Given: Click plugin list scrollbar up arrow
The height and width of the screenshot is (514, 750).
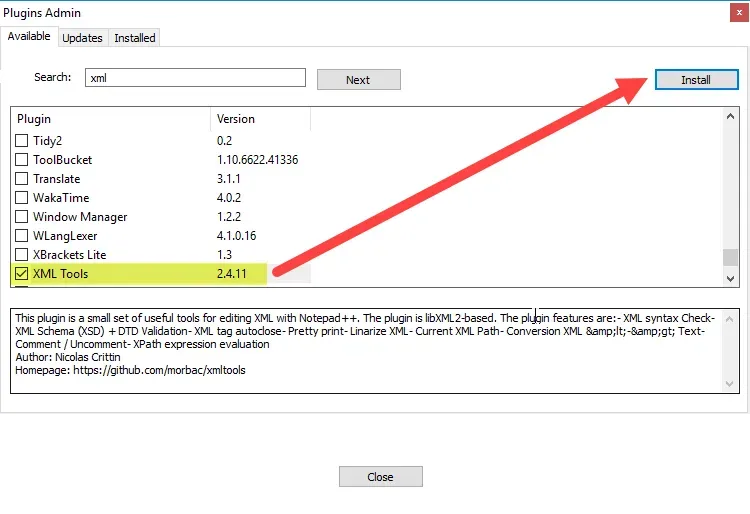Looking at the screenshot, I should pyautogui.click(x=730, y=116).
